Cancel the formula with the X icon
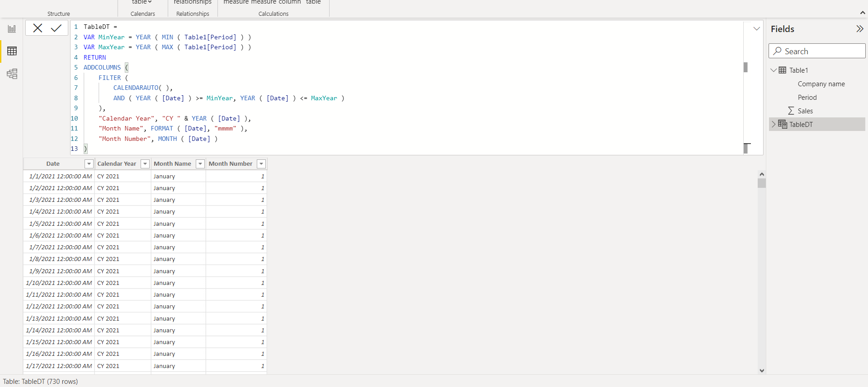Screen dimensions: 868x387 38,28
